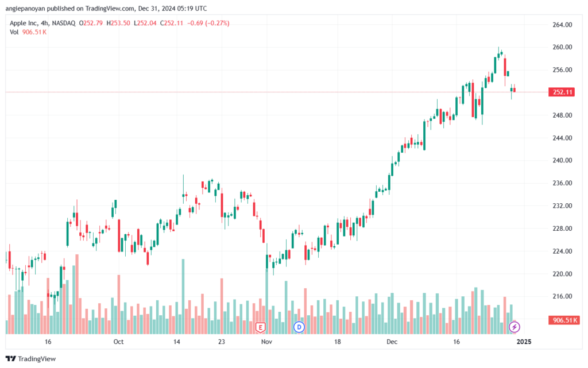Image resolution: width=588 pixels, height=368 pixels.
Task: Click the 260.00 price axis label
Action: pyautogui.click(x=562, y=47)
